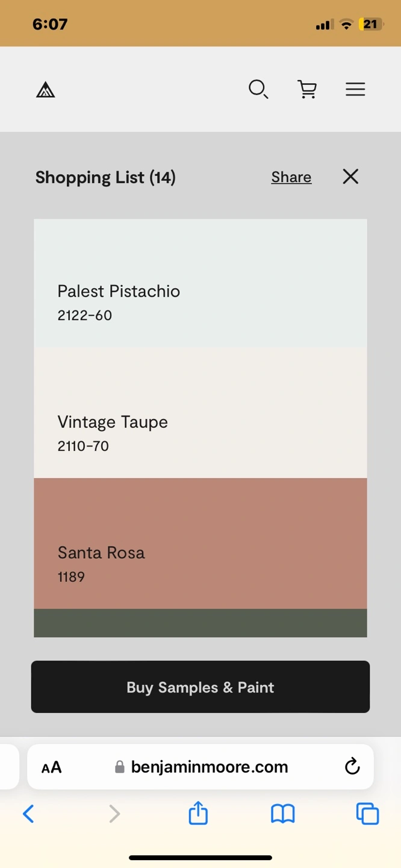This screenshot has height=868, width=401.
Task: Tap the Shopping List (14) heading
Action: (105, 177)
